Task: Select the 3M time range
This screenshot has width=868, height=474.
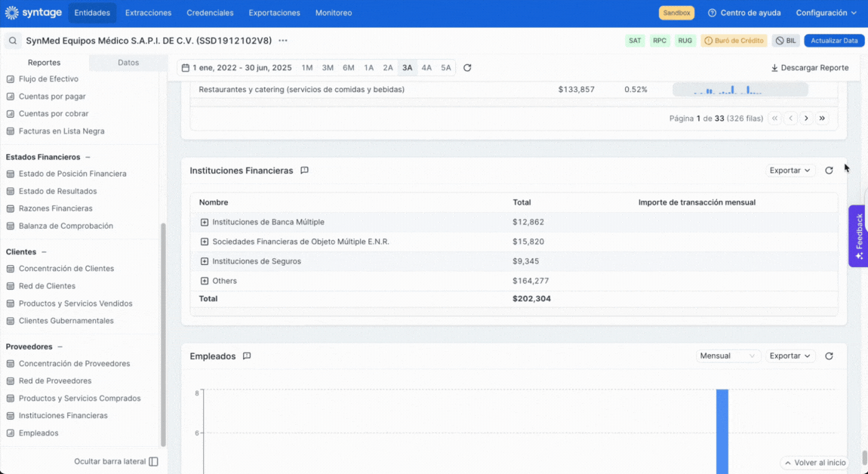Action: 328,68
